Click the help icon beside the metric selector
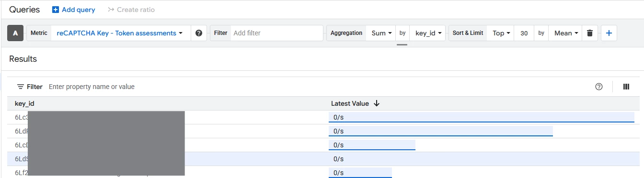Image resolution: width=644 pixels, height=178 pixels. point(199,33)
